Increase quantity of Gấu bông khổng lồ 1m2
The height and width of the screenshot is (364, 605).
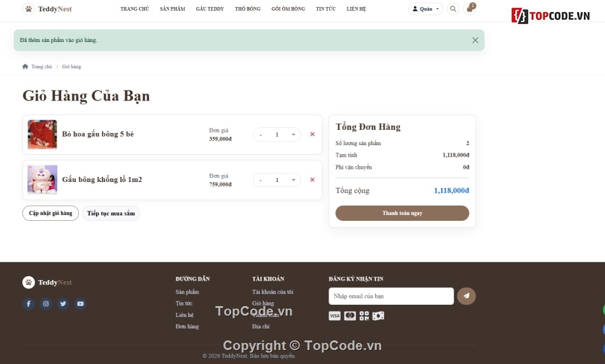click(x=294, y=180)
